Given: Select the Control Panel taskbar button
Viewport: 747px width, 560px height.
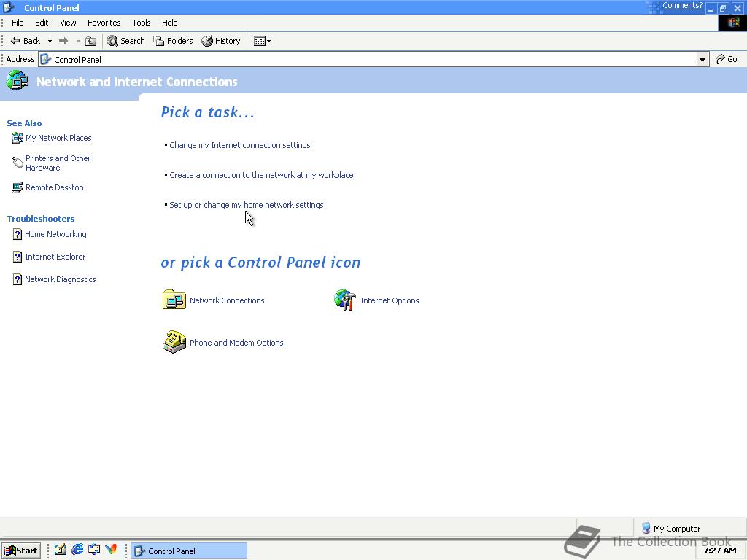Looking at the screenshot, I should coord(189,551).
